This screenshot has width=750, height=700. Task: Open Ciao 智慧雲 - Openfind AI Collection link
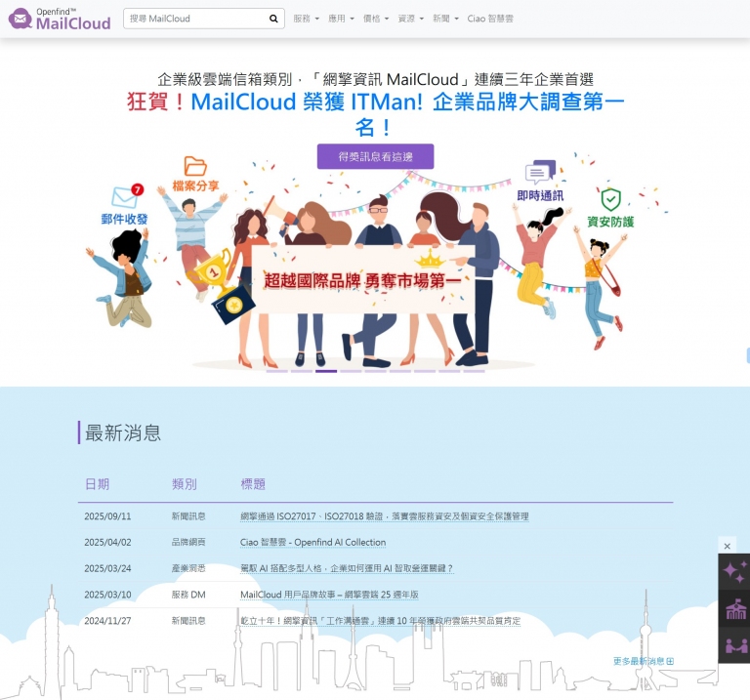pyautogui.click(x=312, y=542)
